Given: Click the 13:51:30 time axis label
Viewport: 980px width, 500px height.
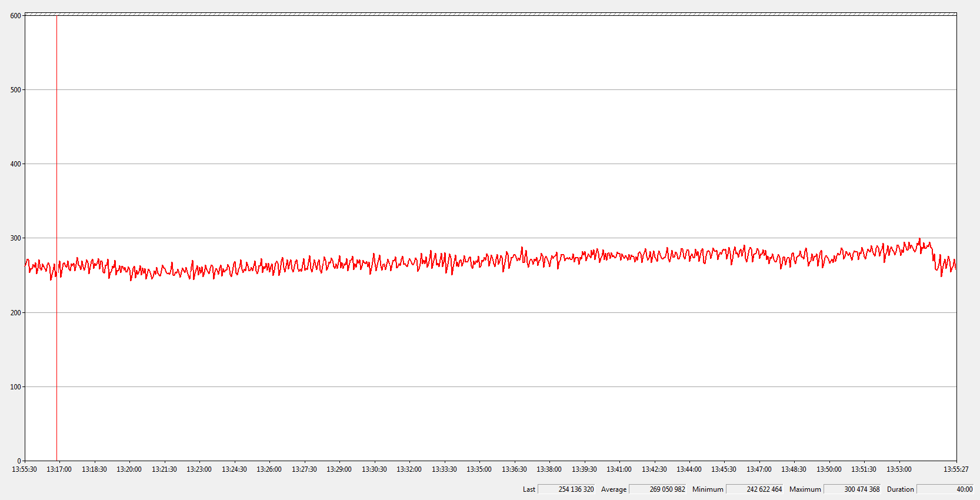Looking at the screenshot, I should tap(864, 469).
